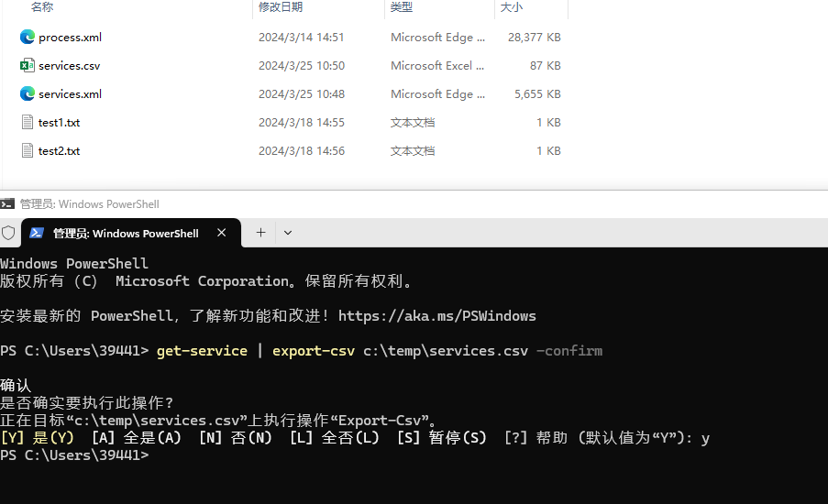Image resolution: width=828 pixels, height=504 pixels.
Task: Sort files by the 大小 column header
Action: [x=511, y=6]
